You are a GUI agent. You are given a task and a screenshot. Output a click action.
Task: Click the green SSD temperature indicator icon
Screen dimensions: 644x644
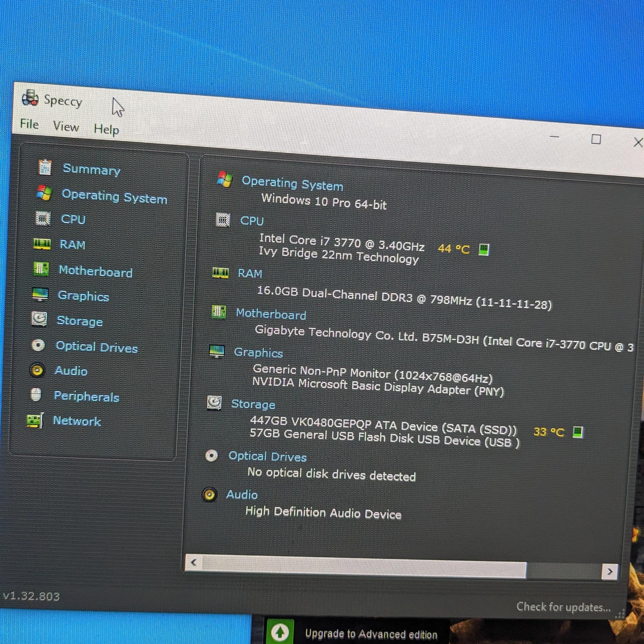pyautogui.click(x=578, y=432)
